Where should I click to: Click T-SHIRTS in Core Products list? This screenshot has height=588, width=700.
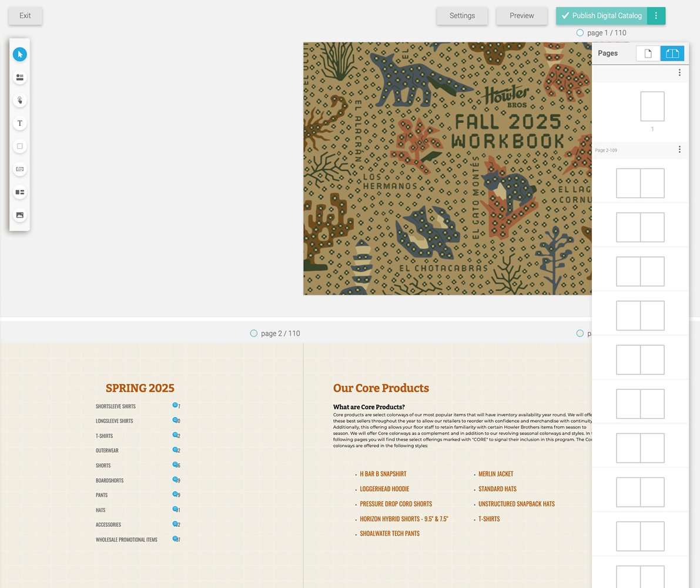point(489,519)
